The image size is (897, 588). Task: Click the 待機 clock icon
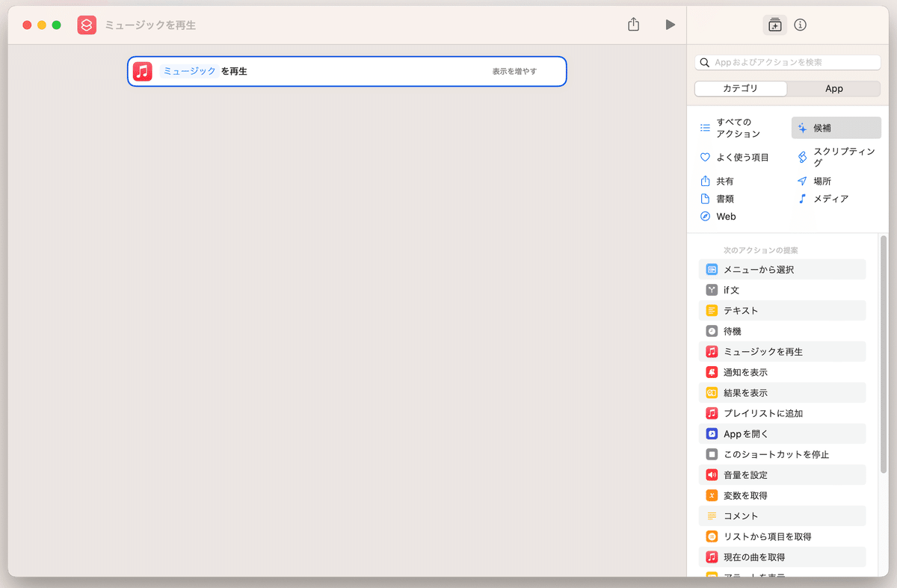tap(712, 331)
